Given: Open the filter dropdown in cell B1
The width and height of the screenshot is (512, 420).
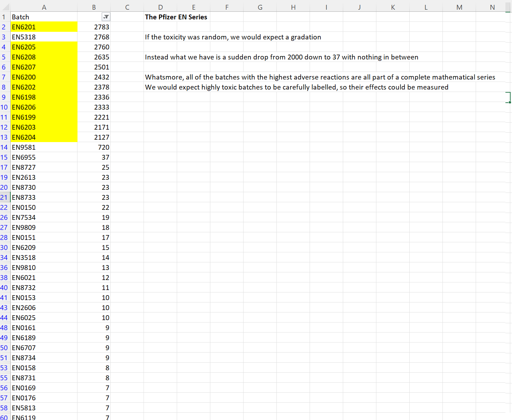Looking at the screenshot, I should [x=106, y=17].
